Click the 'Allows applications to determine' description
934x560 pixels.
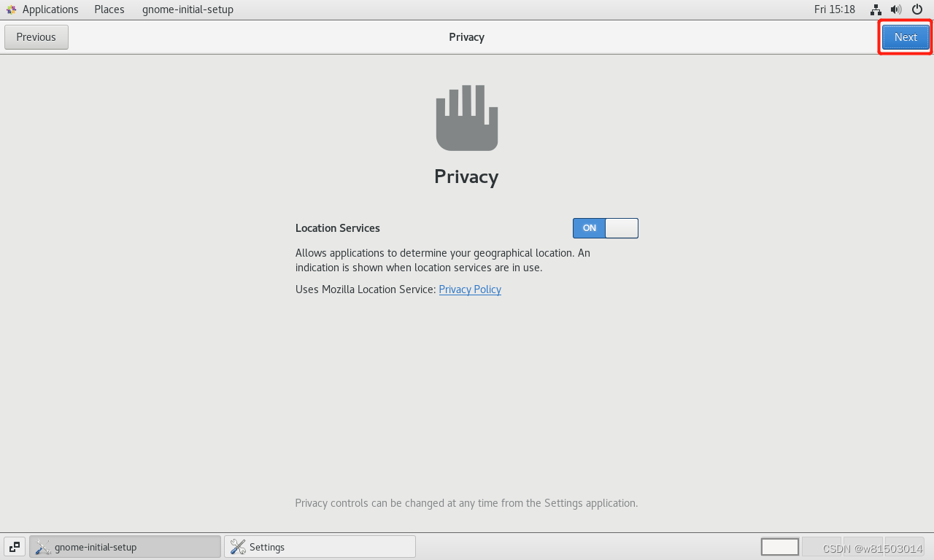(x=443, y=260)
